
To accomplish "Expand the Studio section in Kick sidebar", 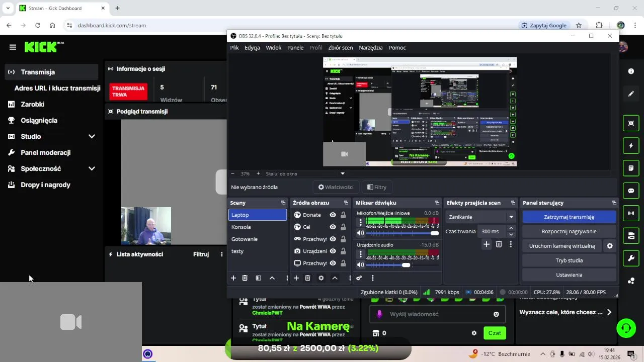I will (92, 136).
